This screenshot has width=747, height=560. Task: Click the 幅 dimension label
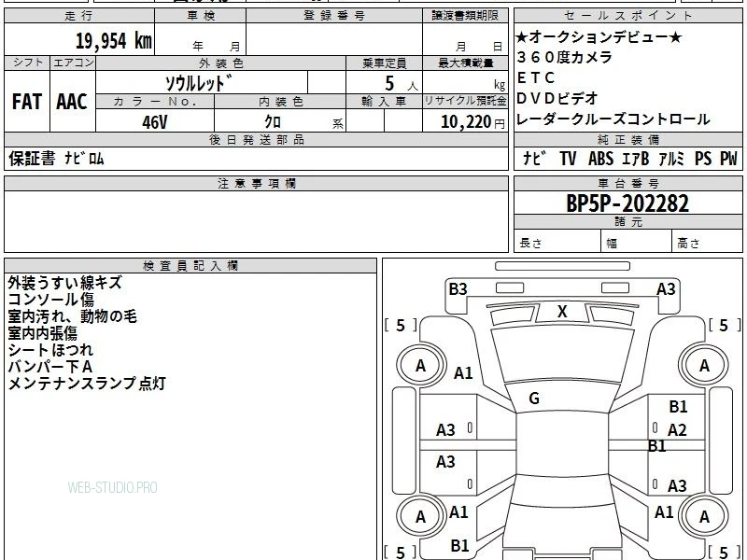click(613, 244)
